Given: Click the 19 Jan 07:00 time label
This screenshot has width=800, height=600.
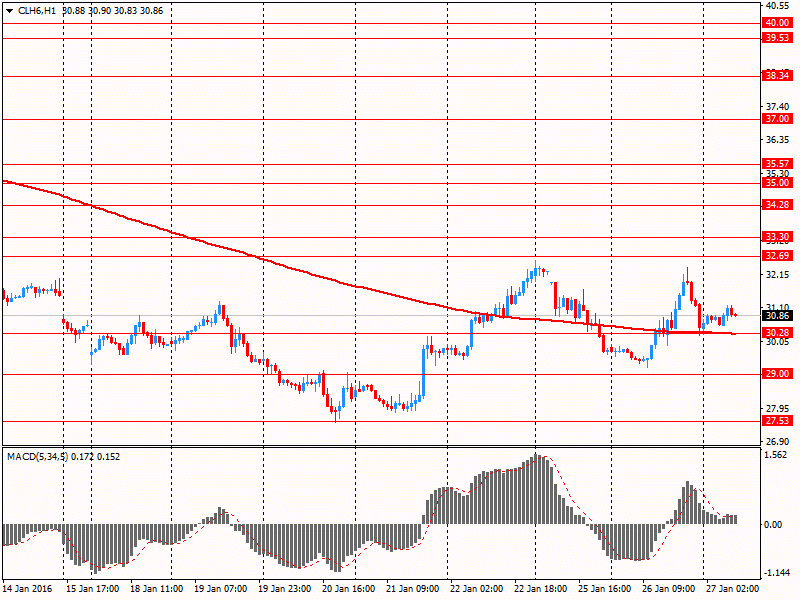Looking at the screenshot, I should pyautogui.click(x=220, y=589).
